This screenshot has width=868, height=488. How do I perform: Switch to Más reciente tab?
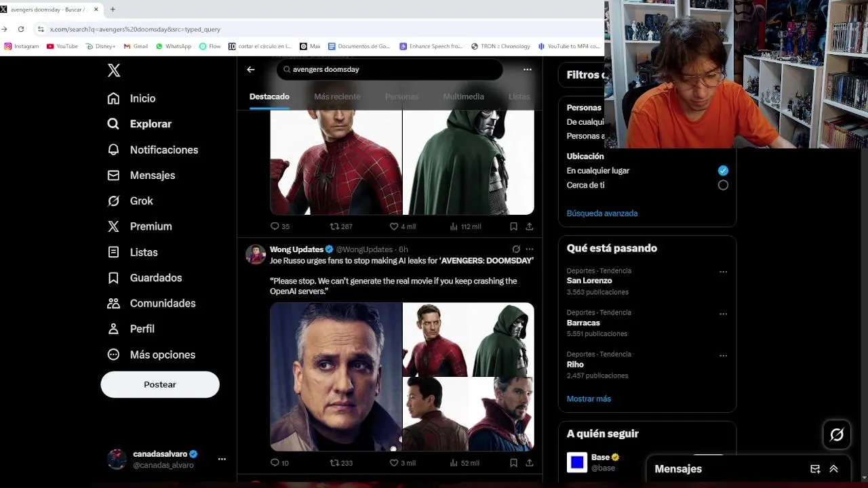(x=337, y=96)
